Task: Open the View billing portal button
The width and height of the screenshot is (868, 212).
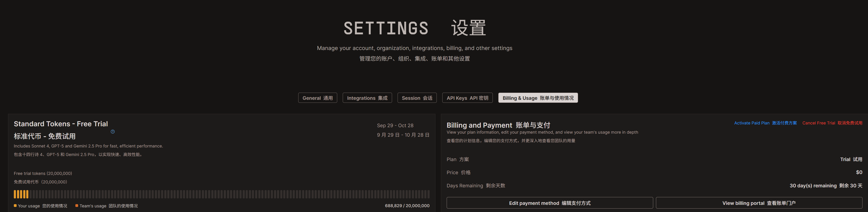Action: tap(759, 203)
